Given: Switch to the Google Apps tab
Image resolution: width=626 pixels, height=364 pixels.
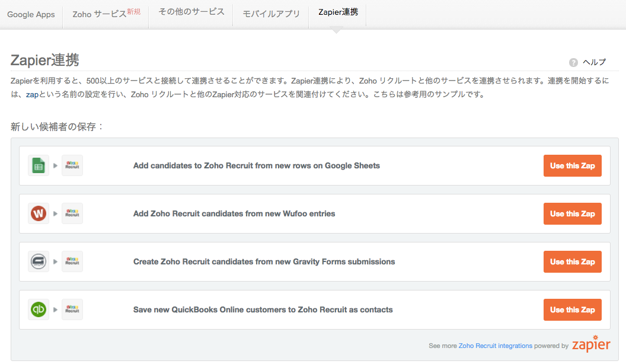Looking at the screenshot, I should pos(31,14).
